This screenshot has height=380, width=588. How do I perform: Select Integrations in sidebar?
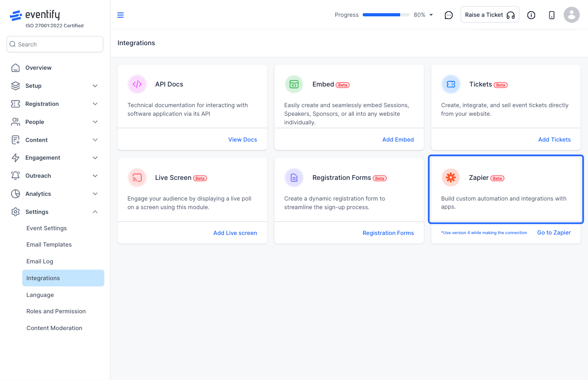pyautogui.click(x=63, y=278)
